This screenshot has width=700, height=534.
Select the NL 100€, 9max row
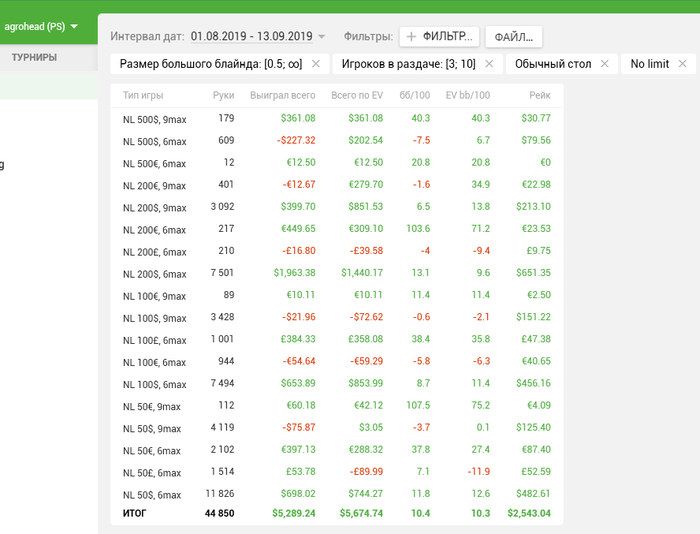(337, 295)
